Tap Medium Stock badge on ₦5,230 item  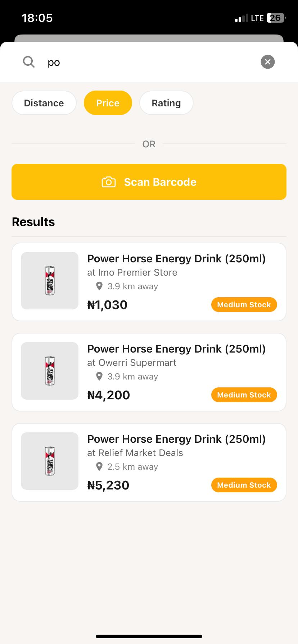point(244,485)
